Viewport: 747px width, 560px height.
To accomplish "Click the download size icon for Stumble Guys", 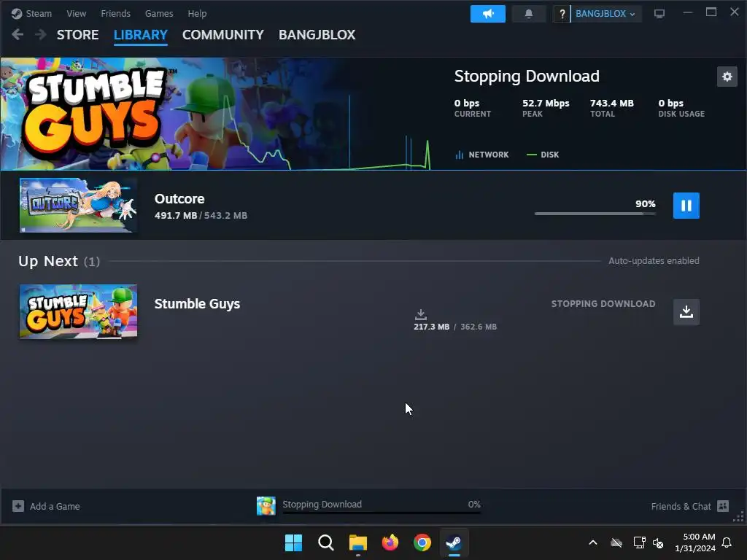I will click(x=421, y=314).
